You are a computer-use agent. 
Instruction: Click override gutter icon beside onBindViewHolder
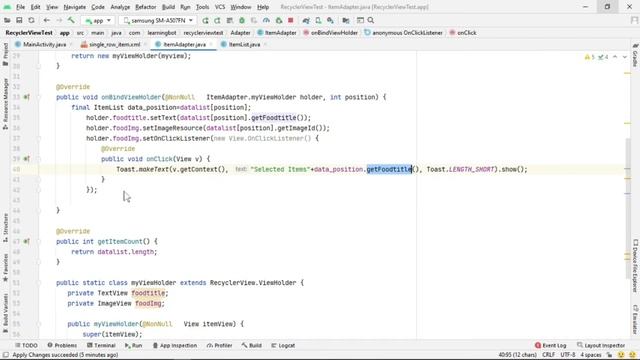pos(27,97)
